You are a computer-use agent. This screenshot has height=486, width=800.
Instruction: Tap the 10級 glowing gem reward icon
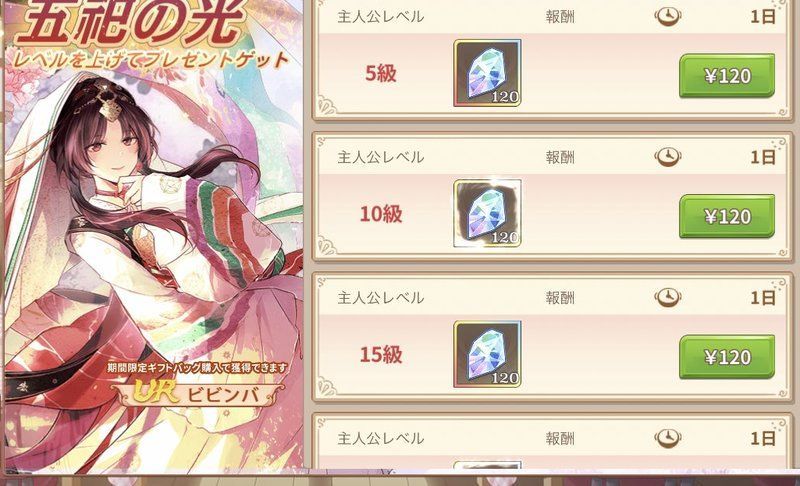coord(487,213)
